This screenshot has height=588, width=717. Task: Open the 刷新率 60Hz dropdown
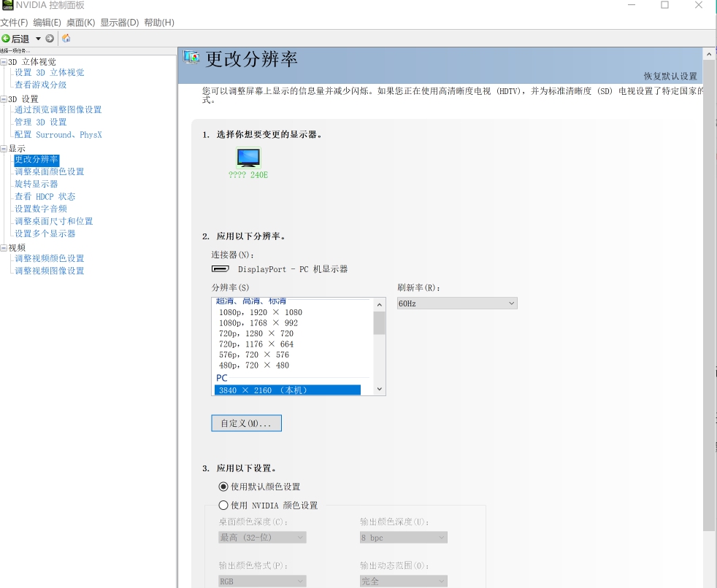511,303
